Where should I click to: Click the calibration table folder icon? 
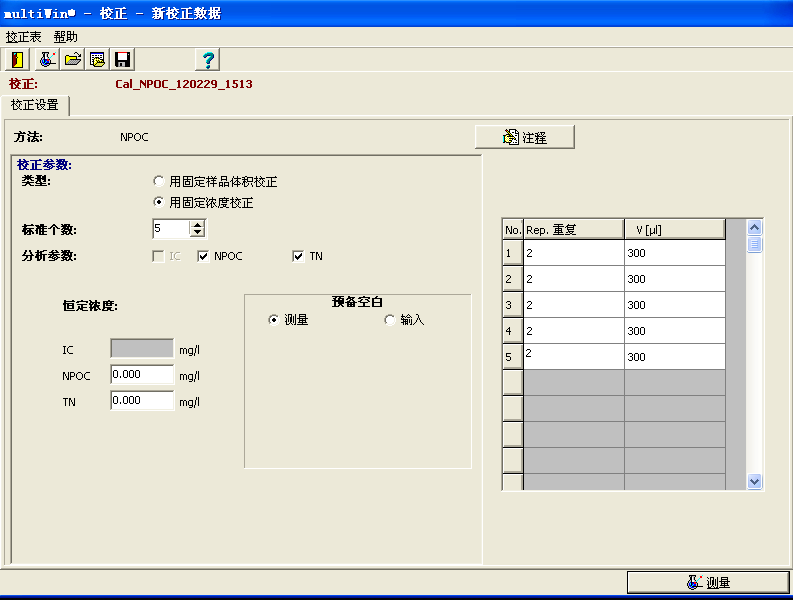(x=98, y=59)
